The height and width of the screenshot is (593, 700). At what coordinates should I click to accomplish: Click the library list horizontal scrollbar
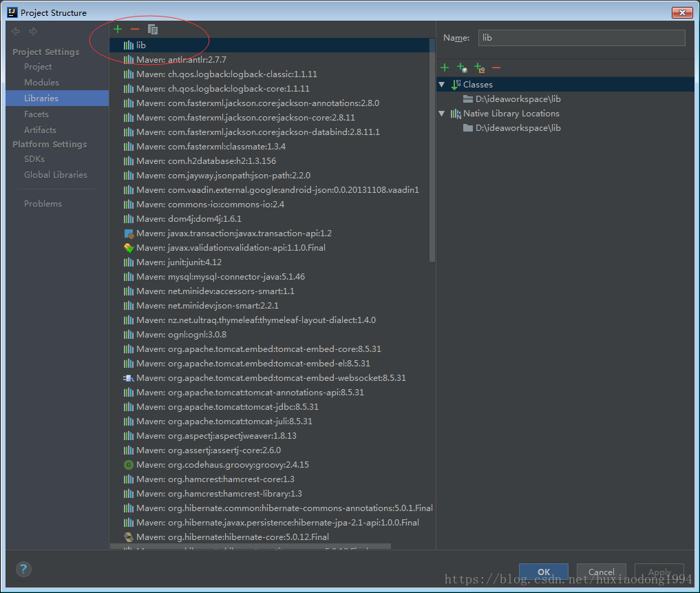point(251,547)
